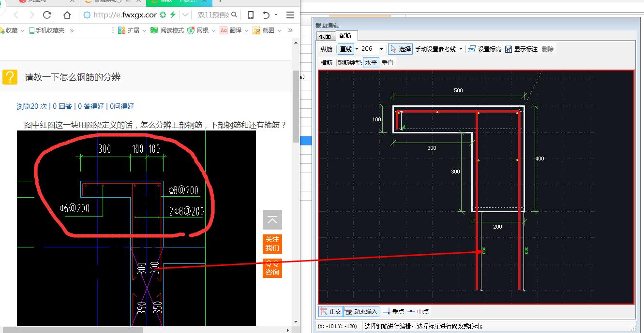644x333 pixels.
Task: Expand more toolbar items chevron after 截图
Action: click(x=290, y=30)
